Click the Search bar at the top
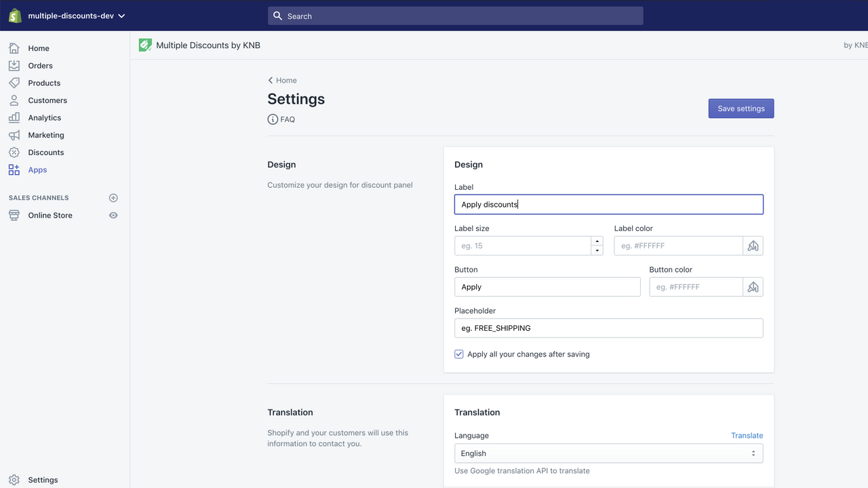The image size is (868, 488). 455,15
